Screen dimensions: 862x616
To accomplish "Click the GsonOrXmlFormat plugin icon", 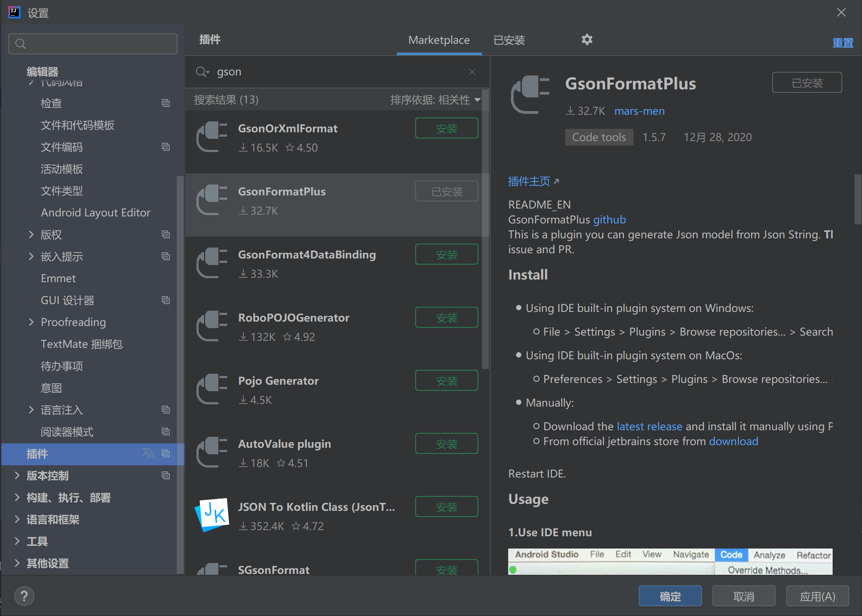I will [x=212, y=137].
